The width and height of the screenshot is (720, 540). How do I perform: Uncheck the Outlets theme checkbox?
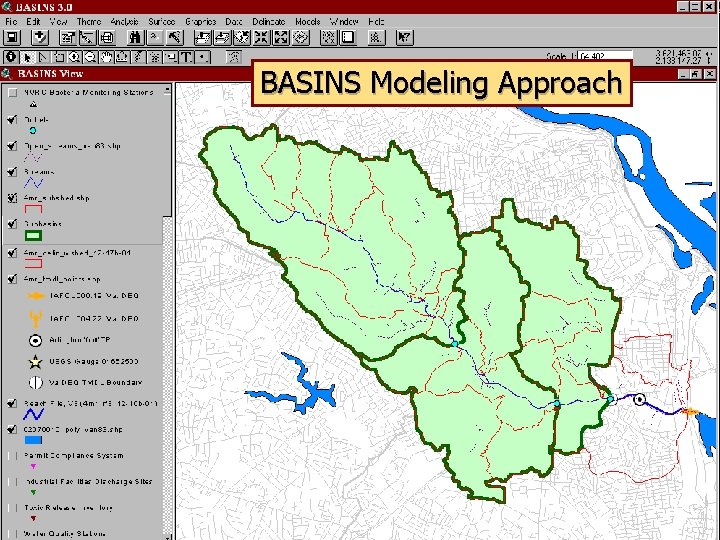13,119
